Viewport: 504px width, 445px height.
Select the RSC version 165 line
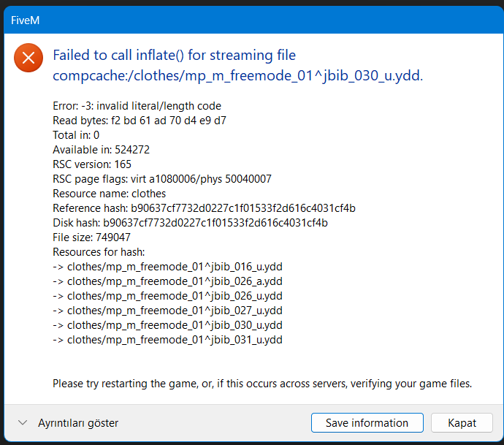[92, 164]
